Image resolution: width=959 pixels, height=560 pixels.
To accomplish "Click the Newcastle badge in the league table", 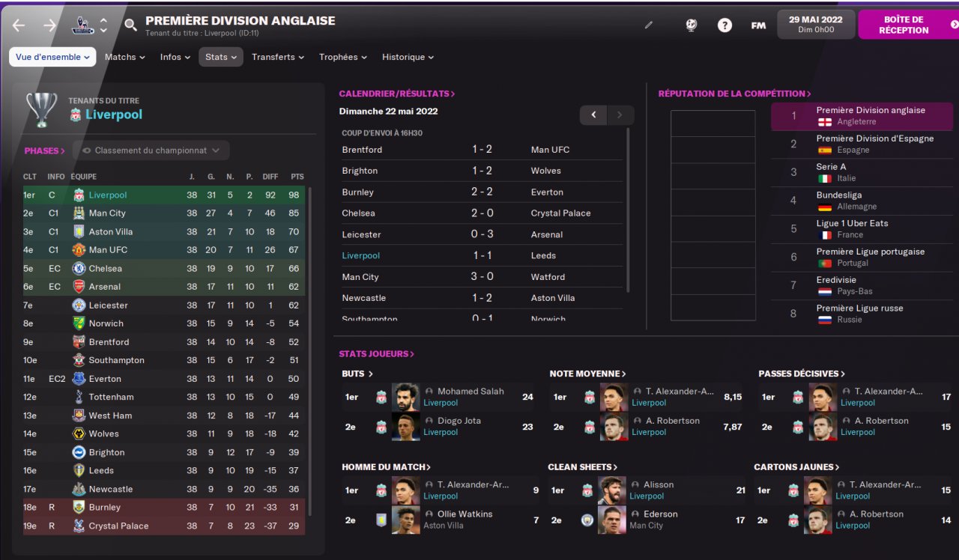I will point(79,489).
